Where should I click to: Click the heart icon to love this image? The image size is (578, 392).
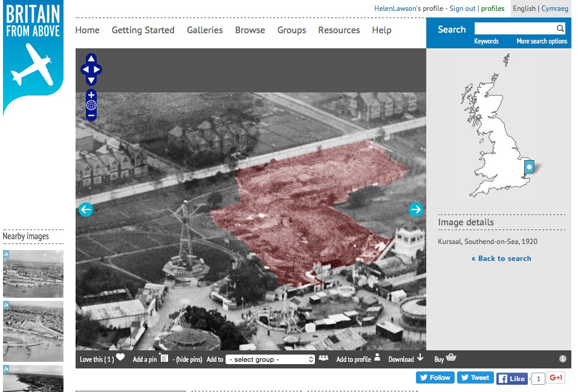tap(120, 358)
